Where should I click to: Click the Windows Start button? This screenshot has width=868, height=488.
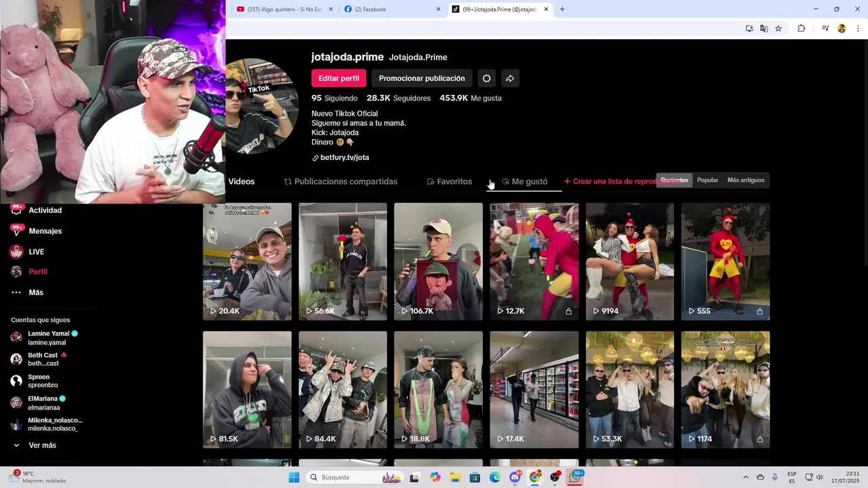[294, 477]
